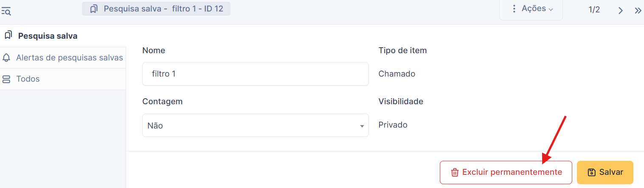Go to the next record arrow
Image resolution: width=644 pixels, height=188 pixels.
621,11
